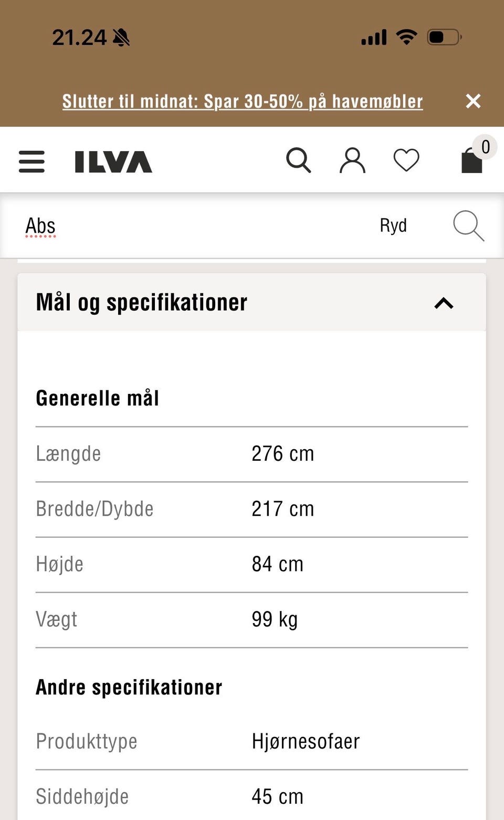Tap the Mål og specifikationer heading
This screenshot has width=504, height=820.
coord(142,303)
